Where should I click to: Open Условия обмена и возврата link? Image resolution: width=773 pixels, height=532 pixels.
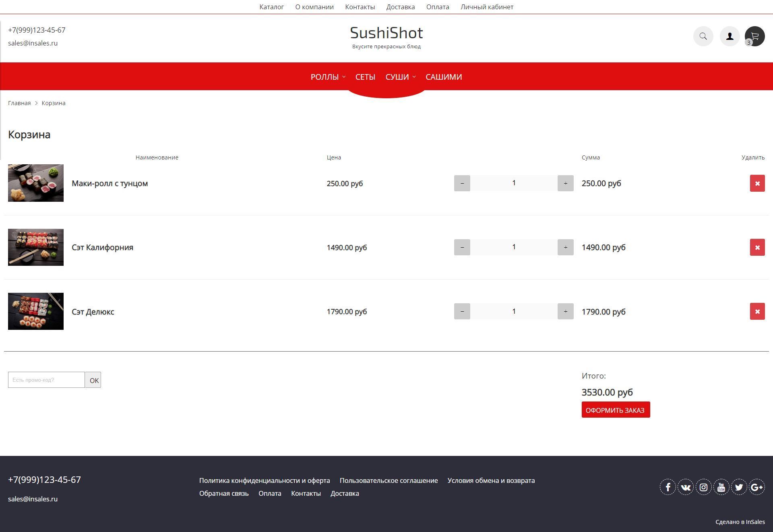pyautogui.click(x=491, y=480)
